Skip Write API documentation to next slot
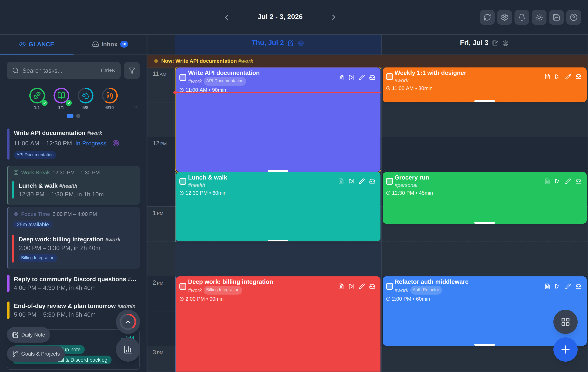The height and width of the screenshot is (372, 588). click(x=352, y=77)
